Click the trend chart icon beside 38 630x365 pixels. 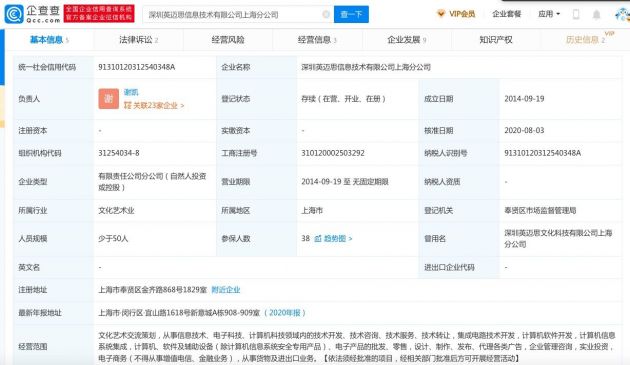click(x=317, y=238)
